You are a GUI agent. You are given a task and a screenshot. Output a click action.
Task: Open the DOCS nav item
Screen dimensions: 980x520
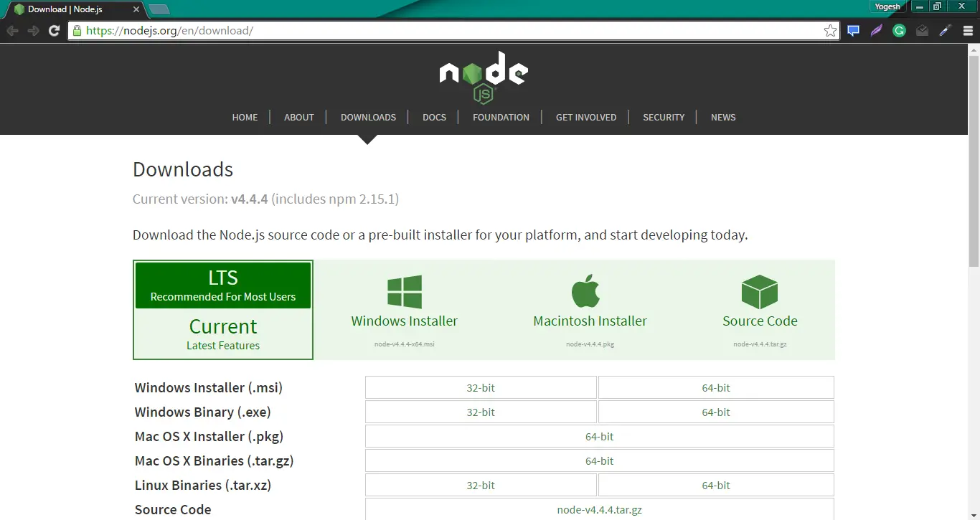pos(434,117)
